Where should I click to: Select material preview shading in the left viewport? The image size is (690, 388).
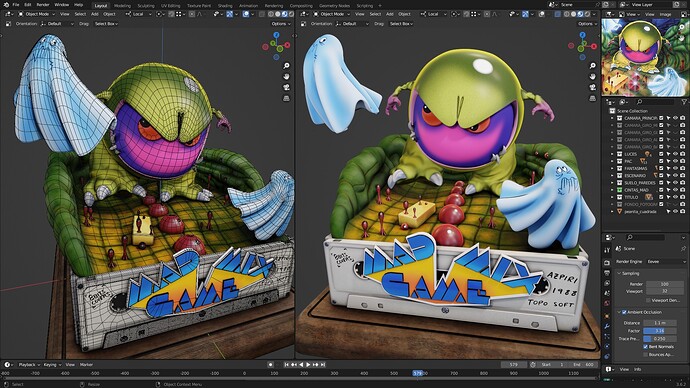[284, 14]
